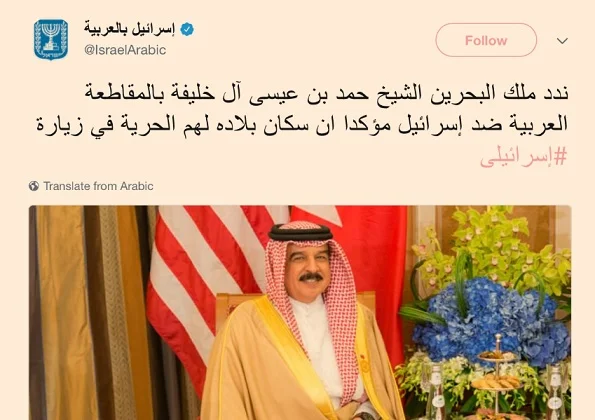Image resolution: width=595 pixels, height=420 pixels.
Task: Click the second line of the tweet text
Action: click(302, 124)
